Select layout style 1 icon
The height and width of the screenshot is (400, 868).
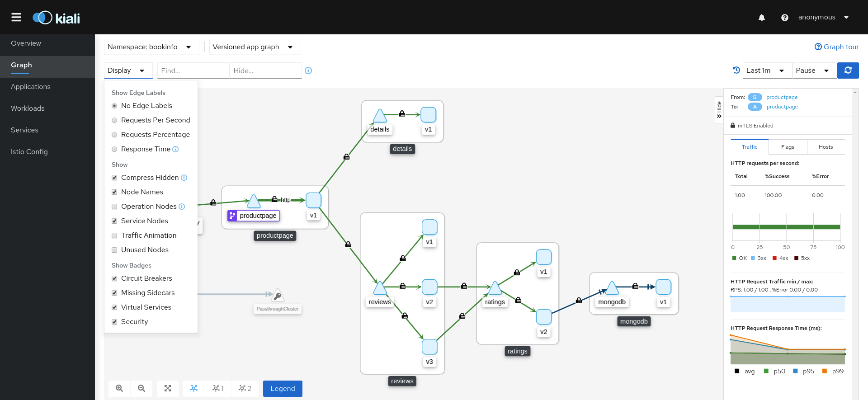point(218,388)
